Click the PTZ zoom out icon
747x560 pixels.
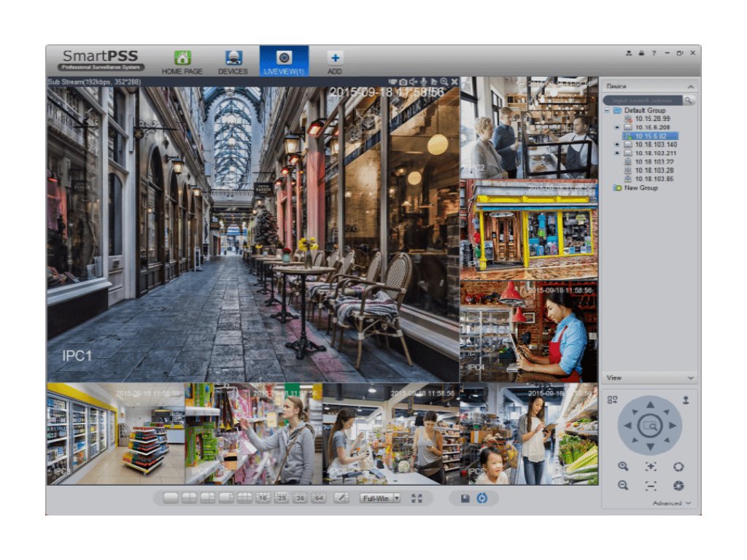click(623, 486)
